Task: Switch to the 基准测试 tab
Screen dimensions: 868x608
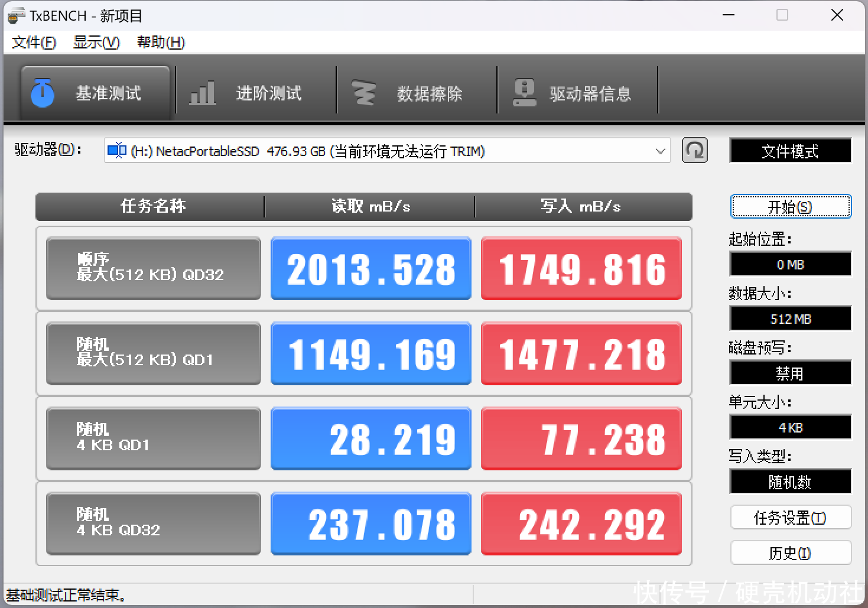Action: [x=96, y=93]
